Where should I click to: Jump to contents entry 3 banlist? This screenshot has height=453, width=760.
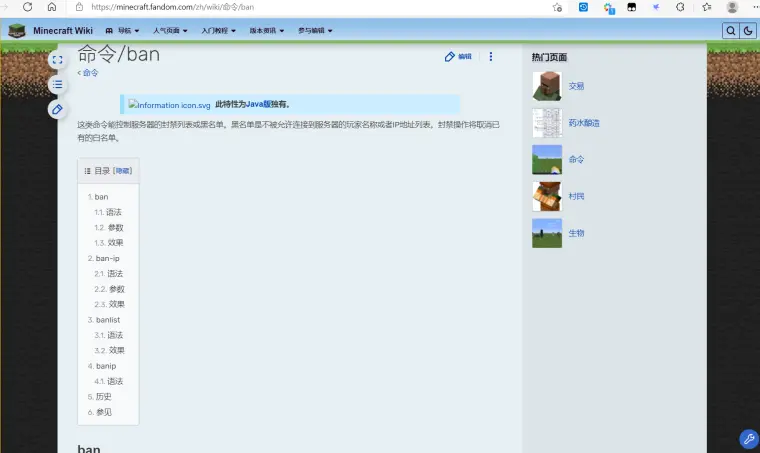tap(104, 320)
